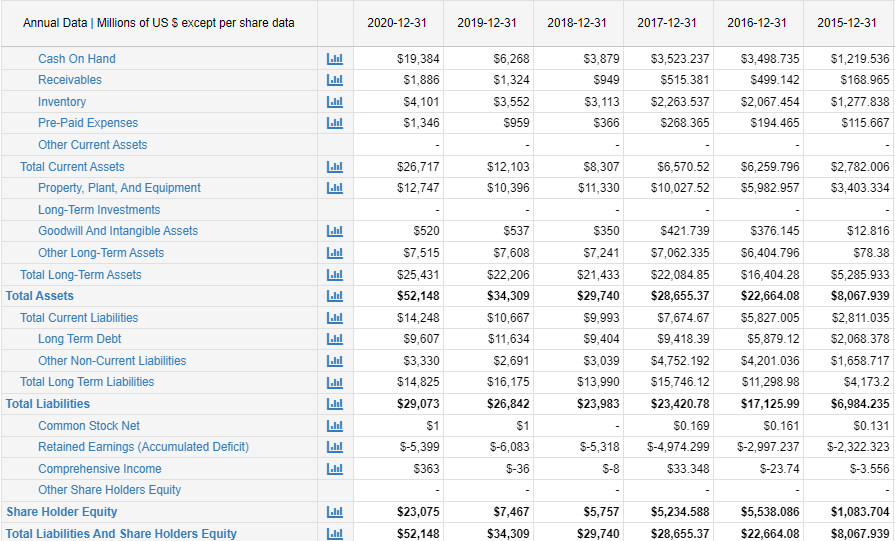Open the chart icon for Receivables
The width and height of the screenshot is (895, 541).
[x=334, y=80]
